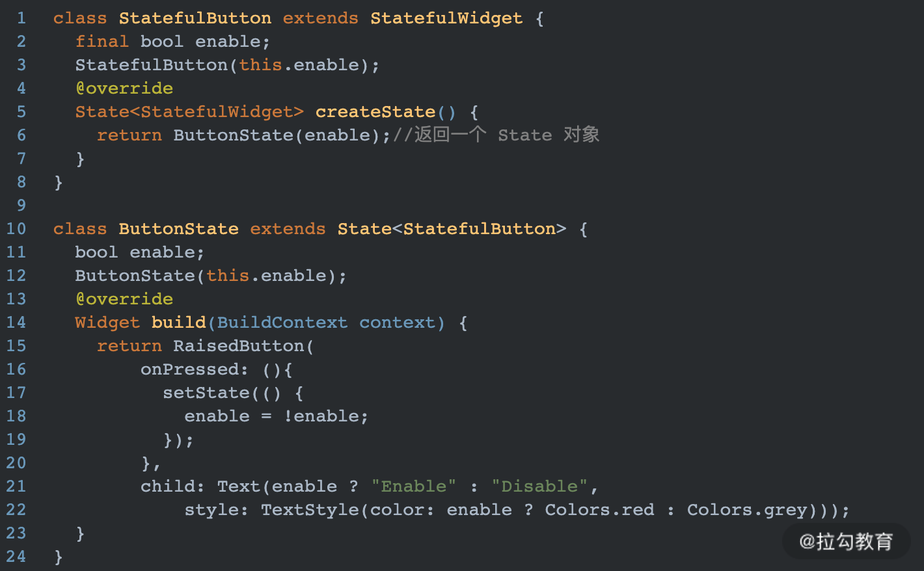Click the "Enable" string literal

tap(414, 486)
